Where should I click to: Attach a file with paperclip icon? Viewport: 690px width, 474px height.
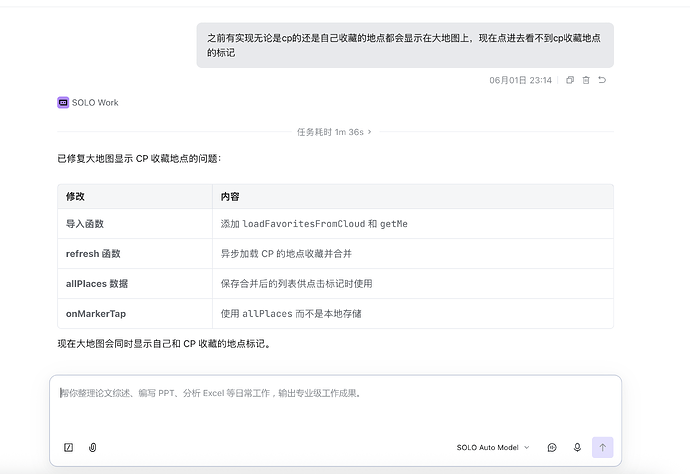(x=92, y=448)
